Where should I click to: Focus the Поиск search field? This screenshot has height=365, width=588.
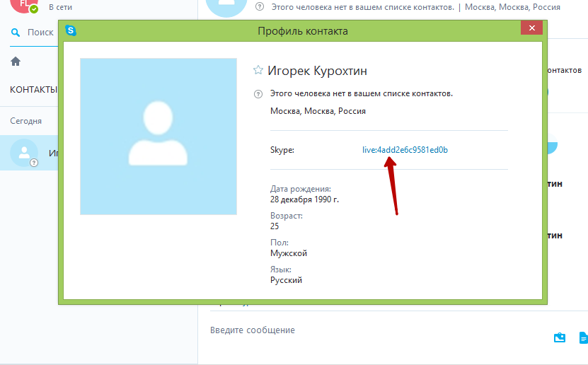(40, 33)
